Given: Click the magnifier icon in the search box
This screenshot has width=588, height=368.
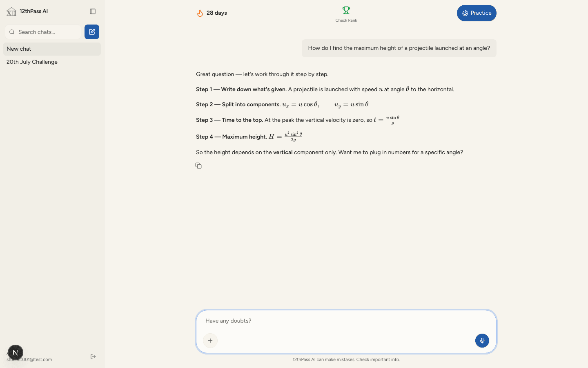Looking at the screenshot, I should click(x=12, y=32).
